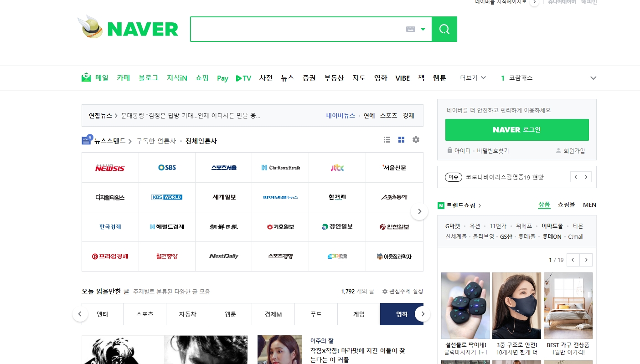The image size is (640, 364).
Task: Expand the 더보기 services dropdown
Action: pyautogui.click(x=473, y=78)
